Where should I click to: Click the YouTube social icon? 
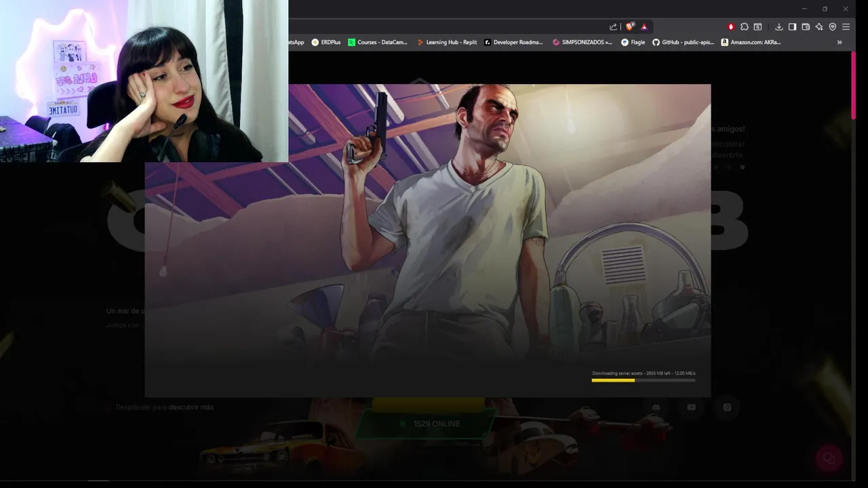pyautogui.click(x=691, y=407)
